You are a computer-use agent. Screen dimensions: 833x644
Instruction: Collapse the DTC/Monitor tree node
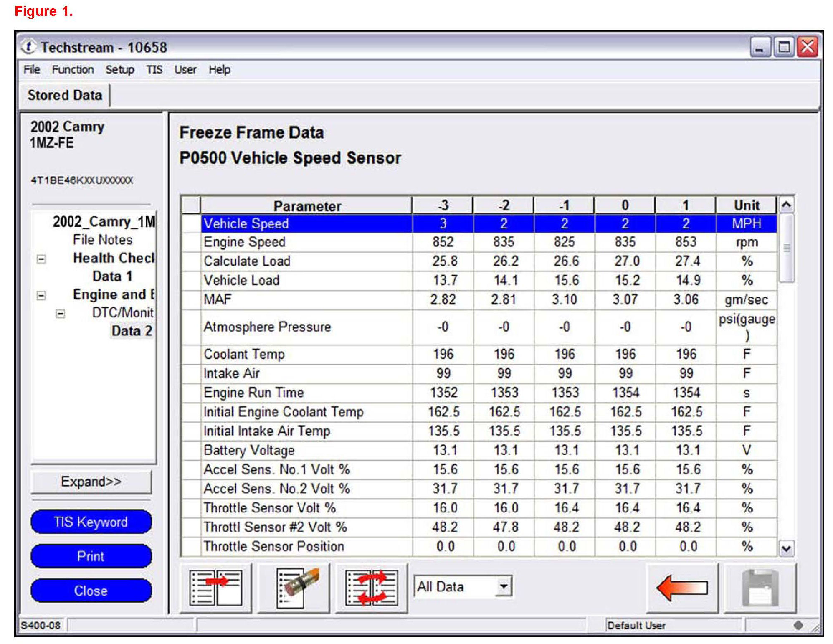coord(61,314)
